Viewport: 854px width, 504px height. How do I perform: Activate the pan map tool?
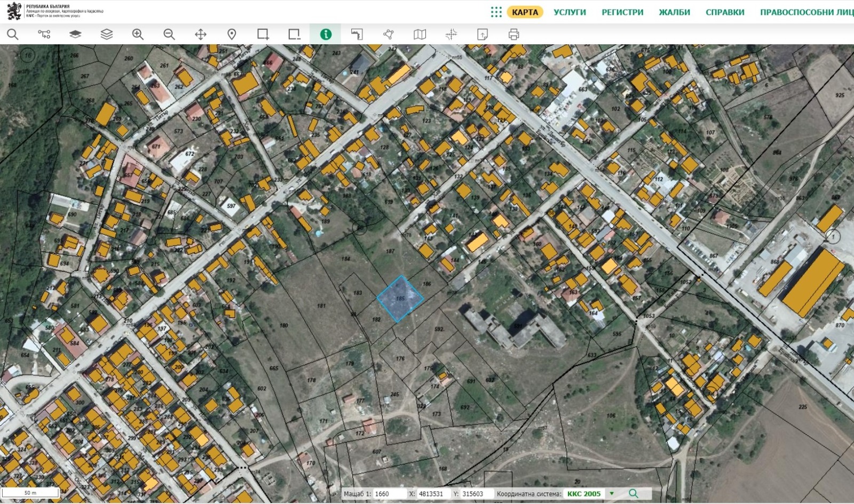click(x=201, y=35)
